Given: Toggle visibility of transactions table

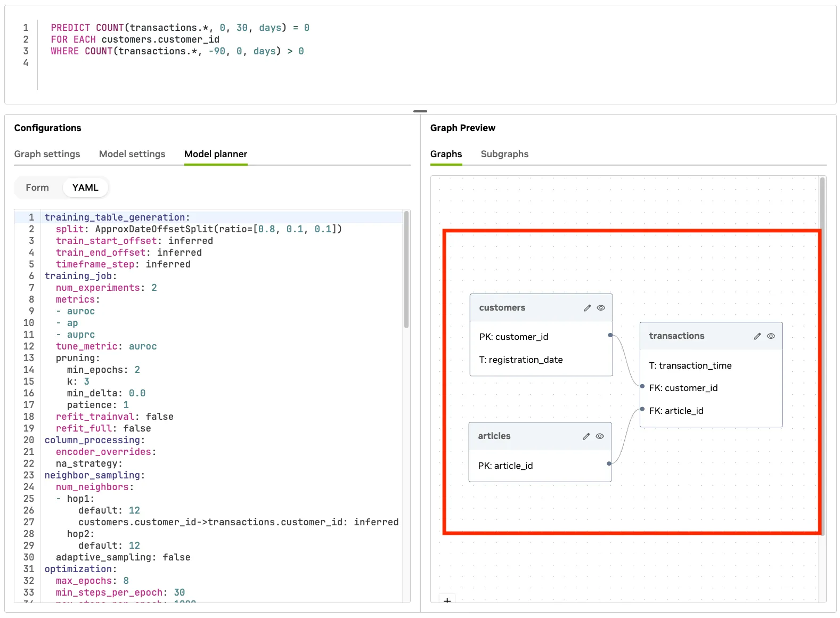Looking at the screenshot, I should pos(771,336).
